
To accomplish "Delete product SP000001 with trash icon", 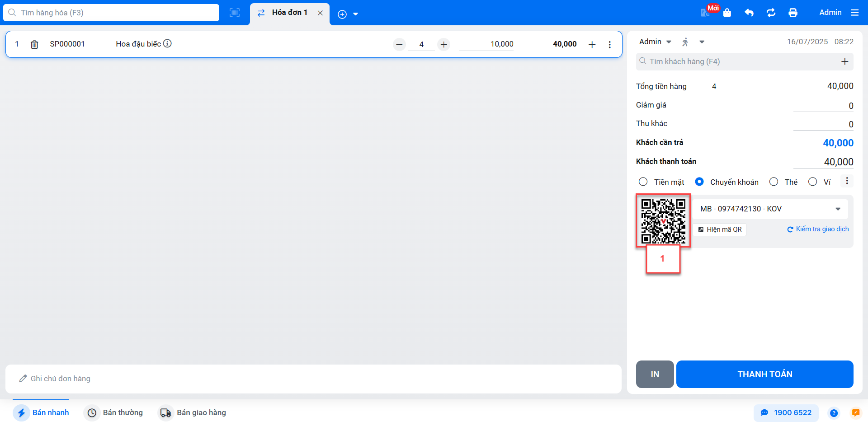I will pos(34,44).
